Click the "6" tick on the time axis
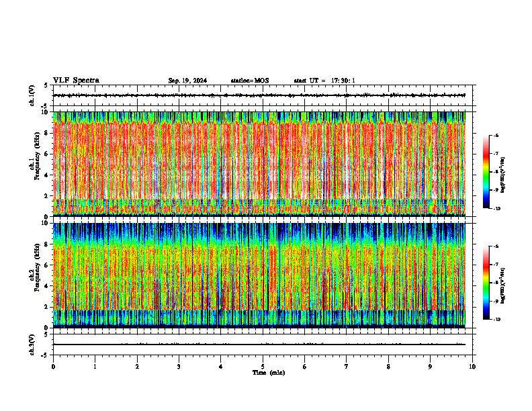 304,367
